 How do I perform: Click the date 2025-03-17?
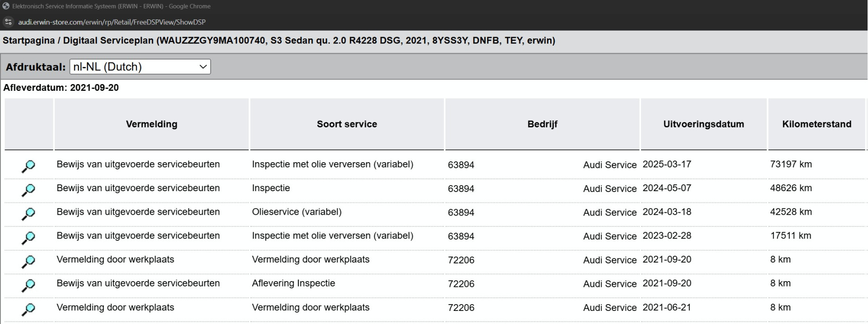[667, 164]
